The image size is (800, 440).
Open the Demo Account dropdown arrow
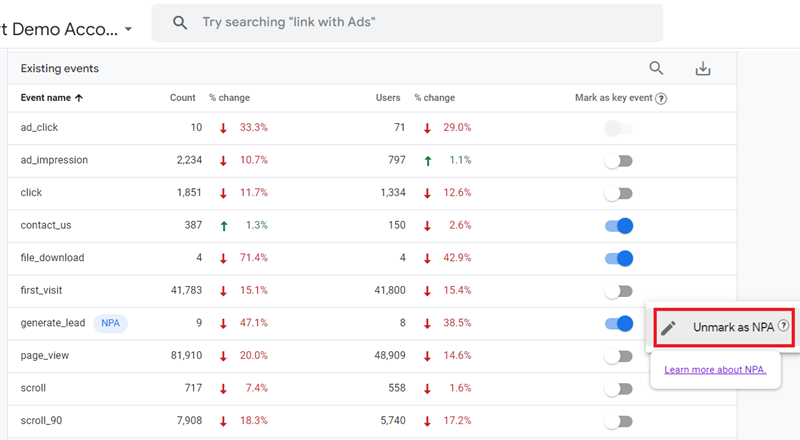coord(129,29)
